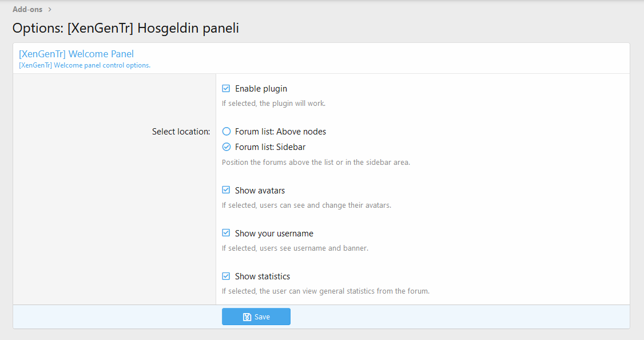Screen dimensions: 644x340
Task: Click the floppy disk icon on Save
Action: tap(247, 317)
